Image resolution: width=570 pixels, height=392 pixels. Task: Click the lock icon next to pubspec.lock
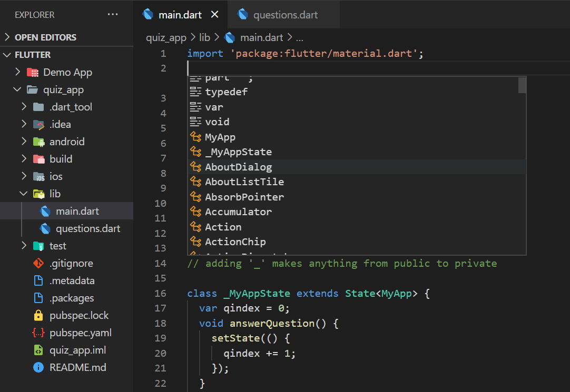[38, 315]
